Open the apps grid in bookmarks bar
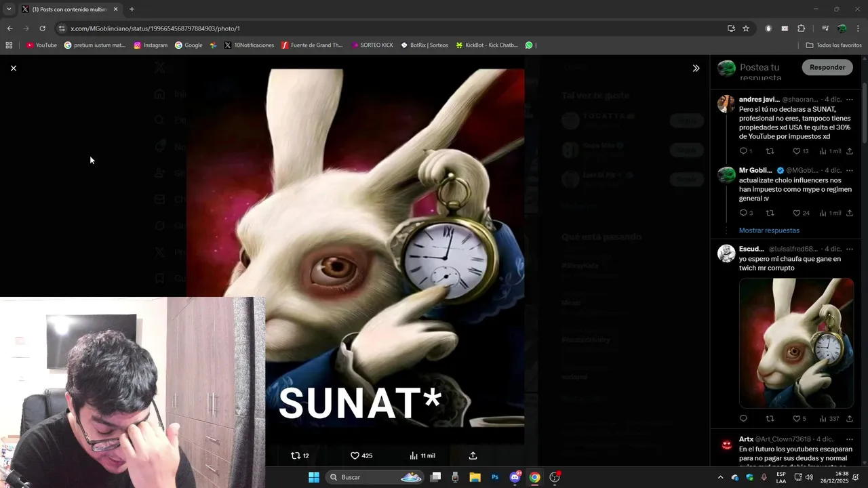Viewport: 868px width, 488px height. click(9, 45)
